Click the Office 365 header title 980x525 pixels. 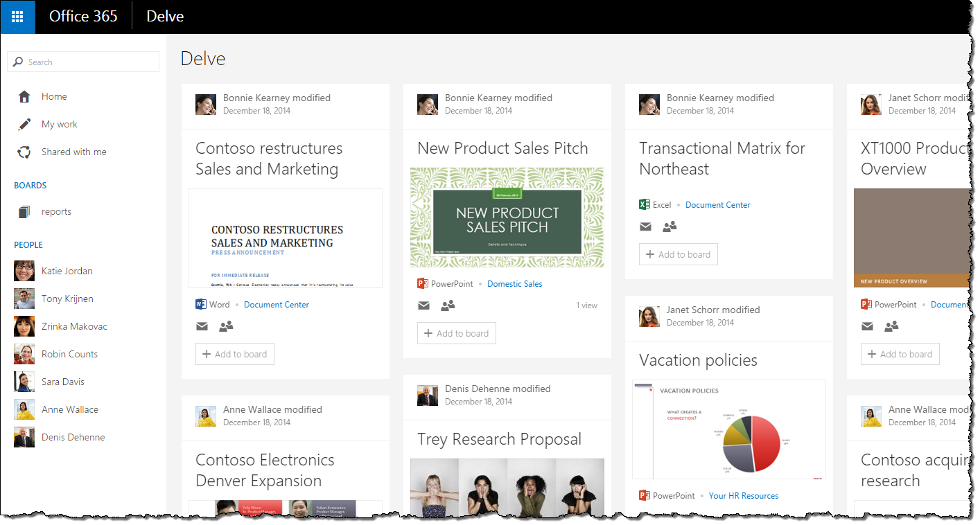point(83,17)
